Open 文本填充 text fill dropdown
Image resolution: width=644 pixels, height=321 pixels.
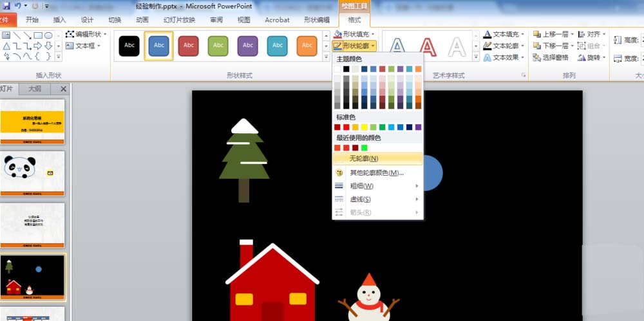[504, 34]
